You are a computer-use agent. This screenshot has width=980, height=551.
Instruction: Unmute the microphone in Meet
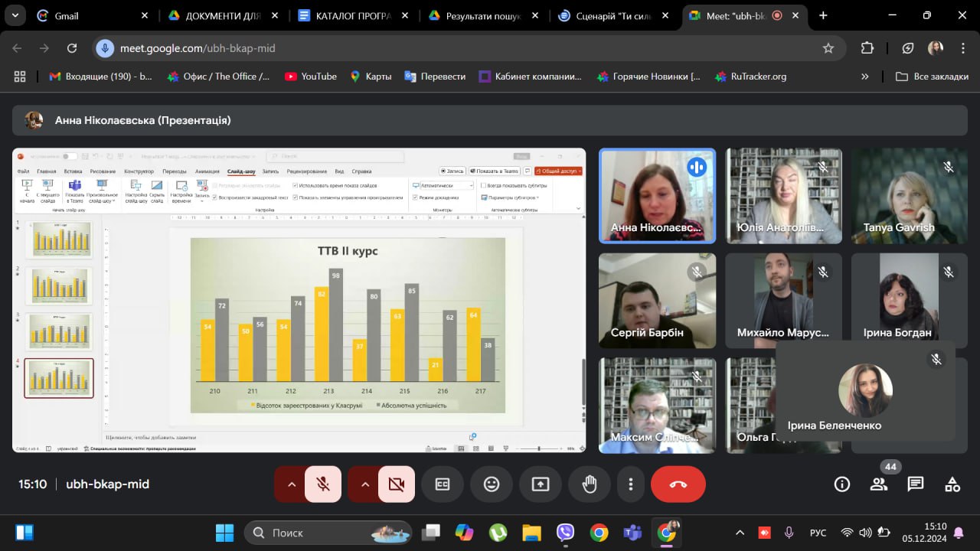(x=323, y=484)
